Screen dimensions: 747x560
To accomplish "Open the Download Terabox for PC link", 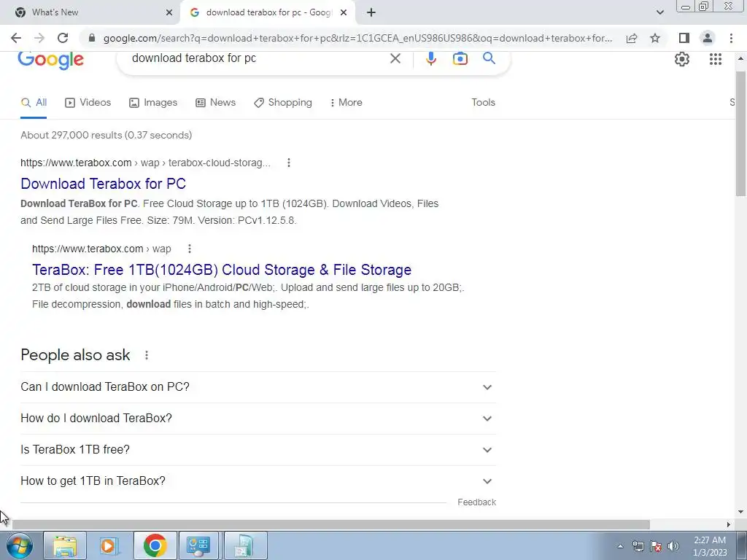I will click(103, 184).
